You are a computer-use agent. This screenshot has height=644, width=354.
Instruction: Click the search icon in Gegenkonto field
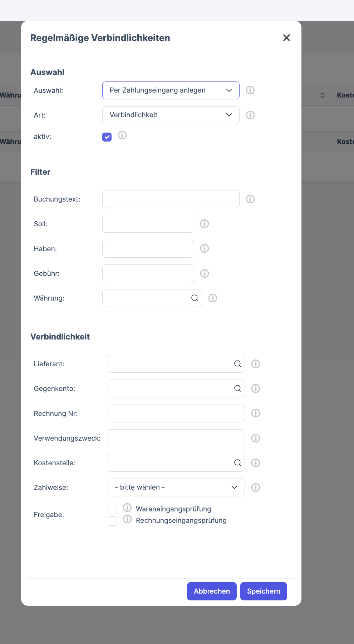click(x=238, y=388)
